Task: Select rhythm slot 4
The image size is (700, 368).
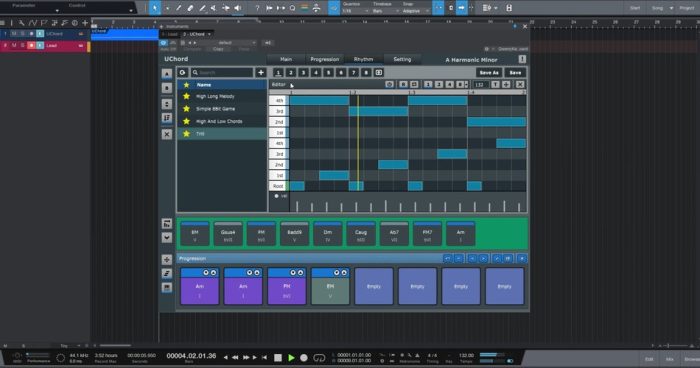Action: (x=316, y=72)
